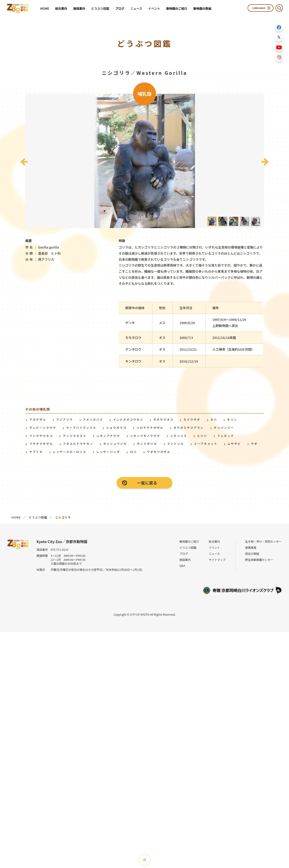Open the 総合案内 menu item

pyautogui.click(x=61, y=9)
